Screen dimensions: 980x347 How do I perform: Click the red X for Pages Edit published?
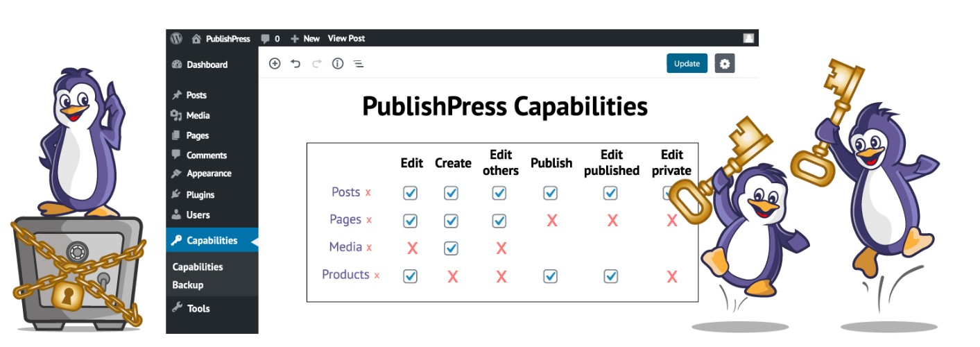pyautogui.click(x=612, y=221)
